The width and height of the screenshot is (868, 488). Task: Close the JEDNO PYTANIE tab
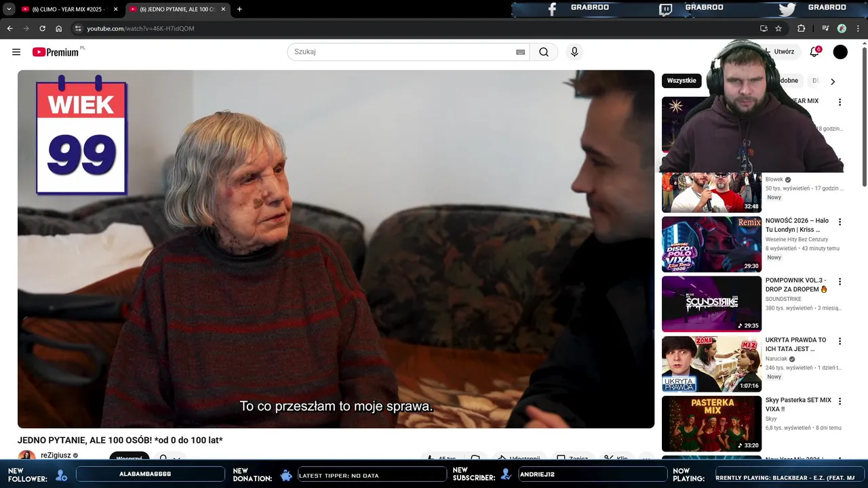(223, 9)
